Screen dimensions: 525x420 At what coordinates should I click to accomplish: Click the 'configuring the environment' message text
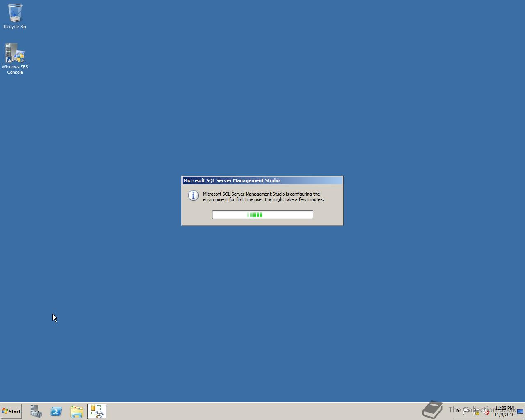click(263, 197)
